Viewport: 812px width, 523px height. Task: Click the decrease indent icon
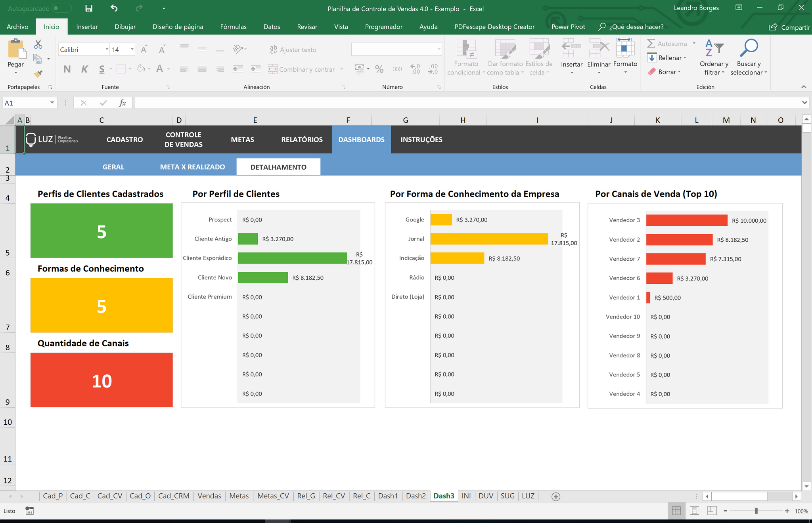tap(238, 69)
